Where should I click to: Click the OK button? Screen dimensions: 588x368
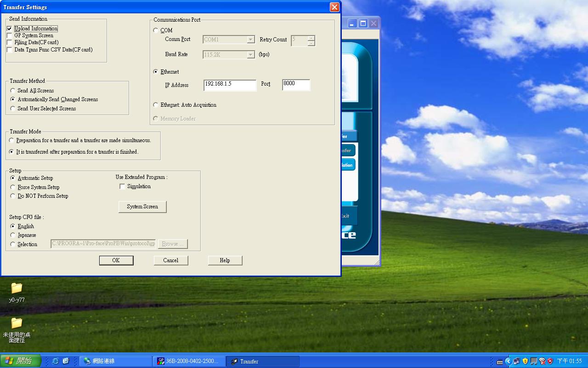tap(116, 260)
